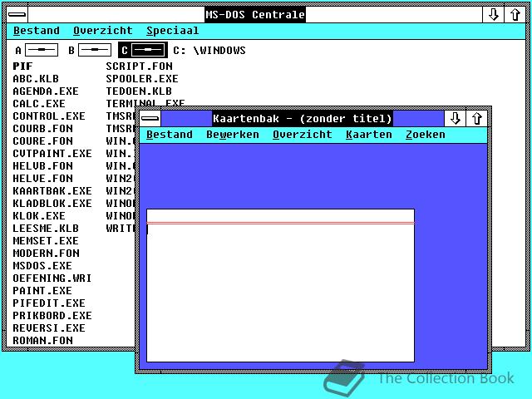The image size is (532, 399).
Task: Click the card index line area
Action: pyautogui.click(x=281, y=216)
